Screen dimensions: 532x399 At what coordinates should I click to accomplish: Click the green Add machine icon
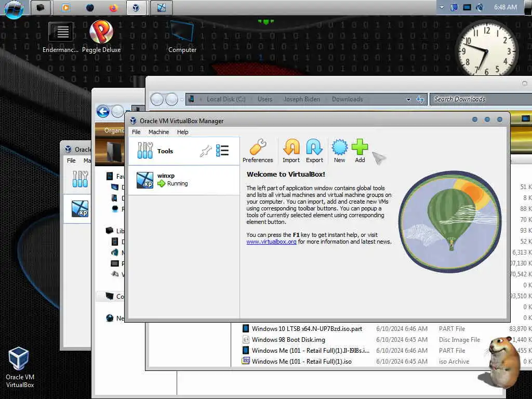point(360,151)
